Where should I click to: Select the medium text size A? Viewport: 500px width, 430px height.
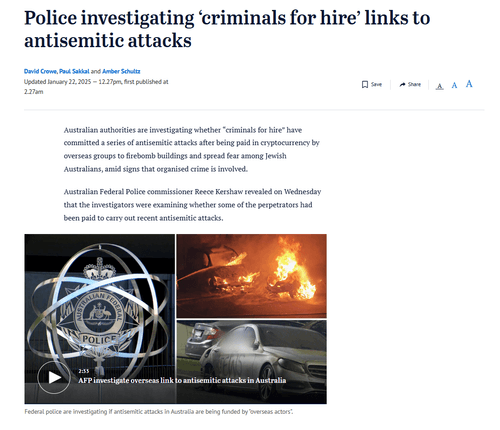coord(454,85)
